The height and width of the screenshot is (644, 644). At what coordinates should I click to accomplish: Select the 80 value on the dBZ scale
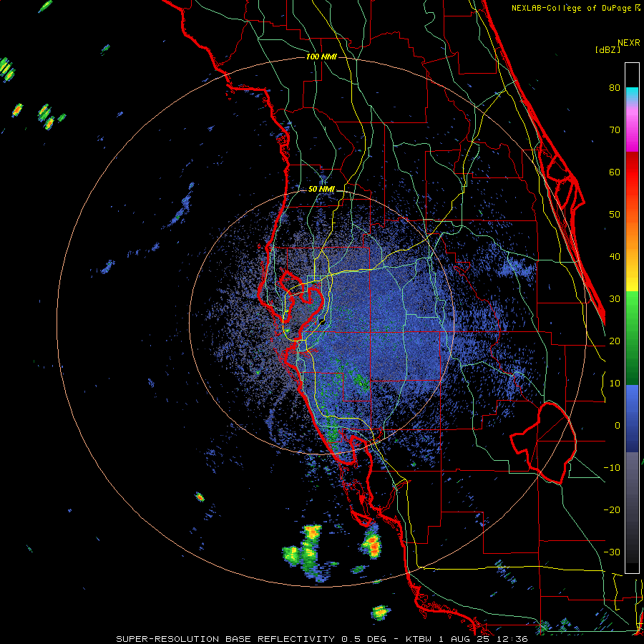pos(615,87)
